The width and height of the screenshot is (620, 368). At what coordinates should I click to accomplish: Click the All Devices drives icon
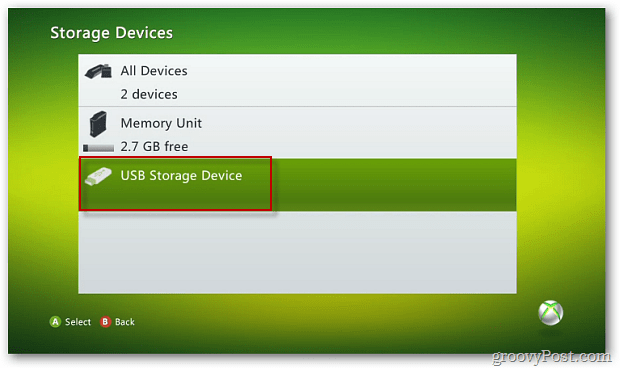tap(98, 72)
